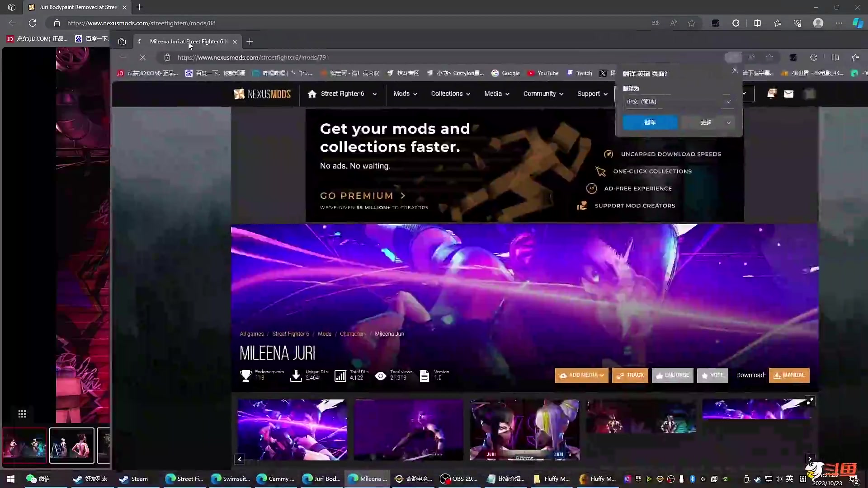Click the gallery previous arrow
The width and height of the screenshot is (868, 488).
tap(240, 459)
